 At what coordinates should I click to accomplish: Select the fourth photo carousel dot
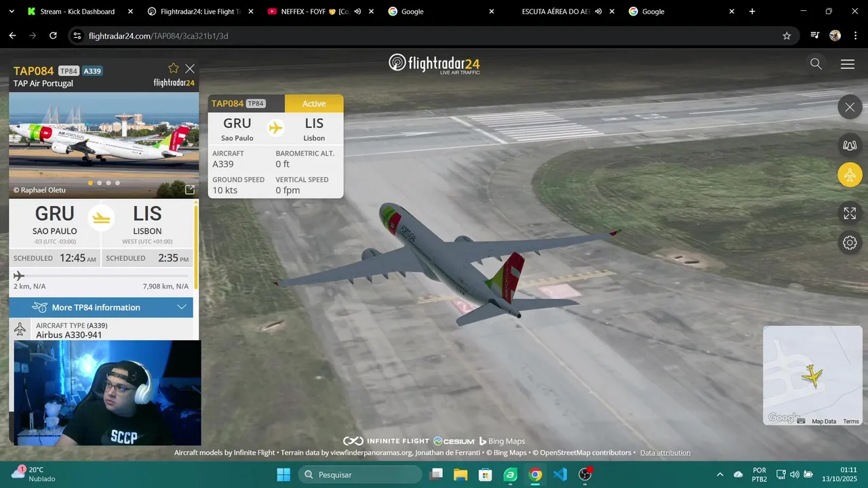point(117,183)
